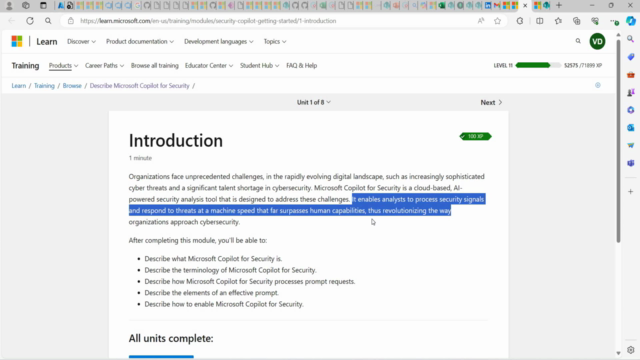640x360 pixels.
Task: Toggle split screen view icon
Action: point(540,21)
